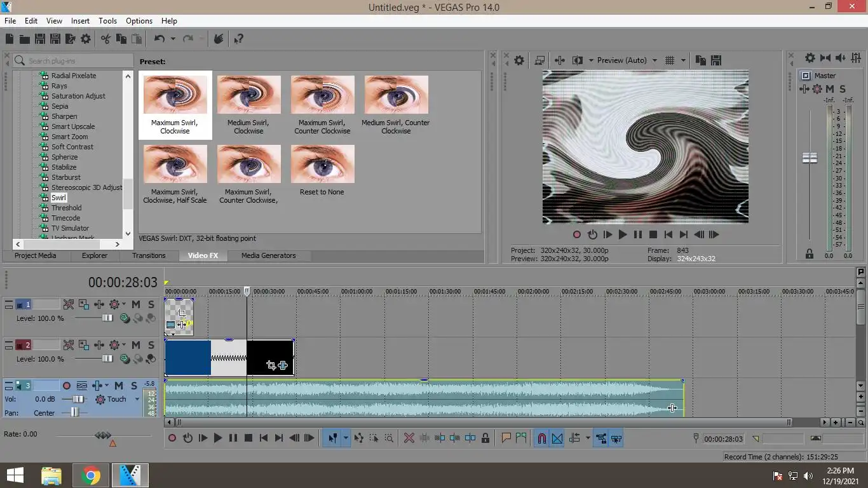Click the master volume fader
The height and width of the screenshot is (488, 868).
(x=810, y=158)
